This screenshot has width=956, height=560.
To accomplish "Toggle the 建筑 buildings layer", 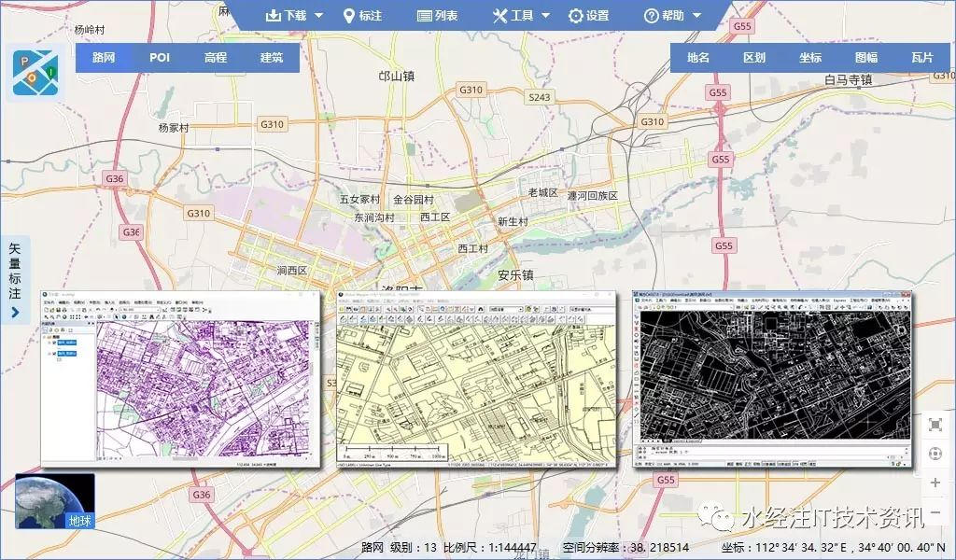I will (271, 57).
